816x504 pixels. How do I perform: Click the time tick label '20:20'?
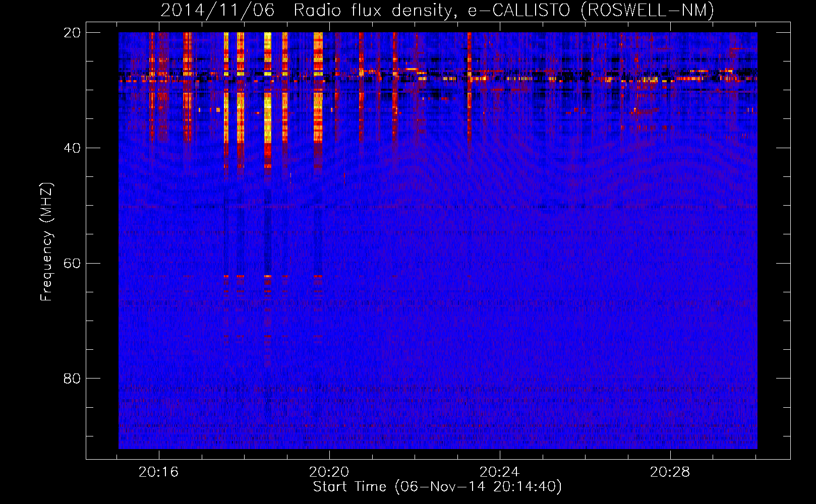coord(329,472)
